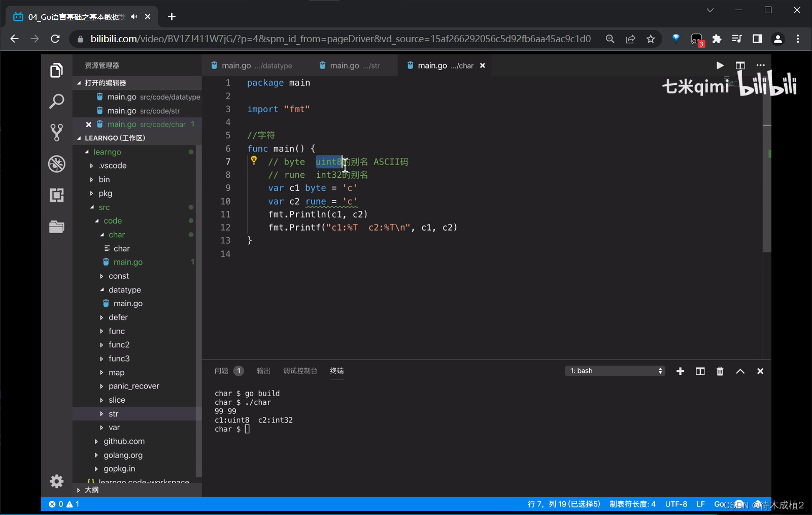Click the browser address bar URL
Screen dimensions: 812x515
click(341, 39)
